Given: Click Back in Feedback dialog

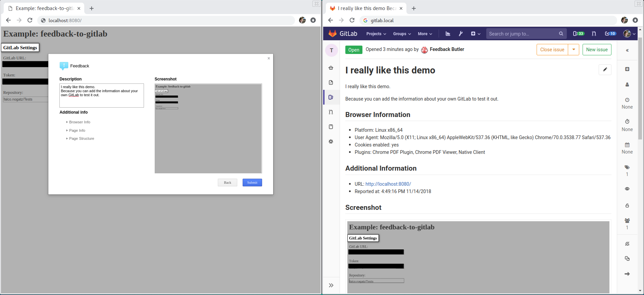Looking at the screenshot, I should [x=228, y=183].
